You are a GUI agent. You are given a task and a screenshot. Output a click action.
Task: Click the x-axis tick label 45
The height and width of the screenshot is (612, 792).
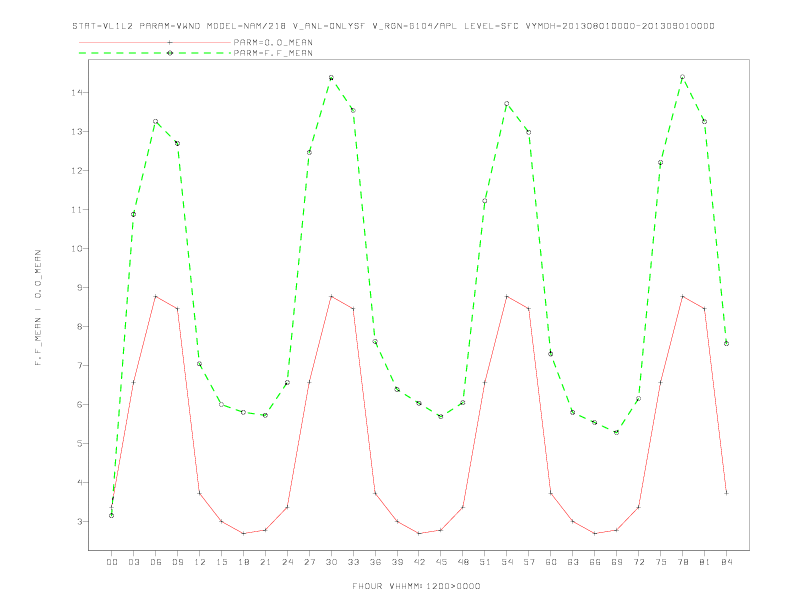coord(441,562)
